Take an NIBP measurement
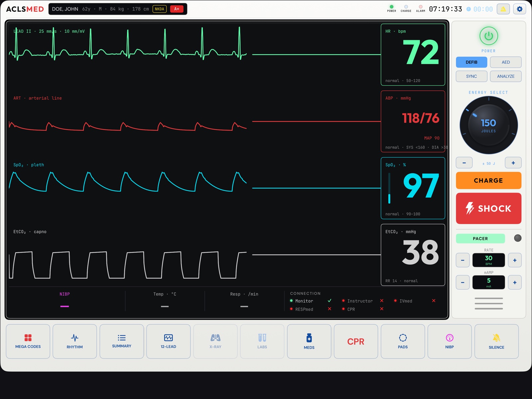This screenshot has height=399, width=532. [x=450, y=341]
